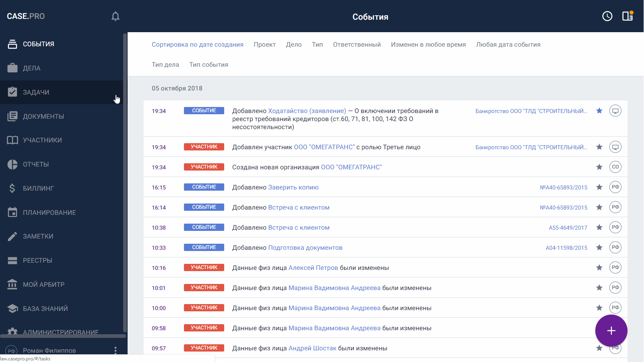Viewport: 644px width, 362px height.
Task: Open Банкротство ООО "ТЛД link on Ходатайство row
Action: coord(531,111)
